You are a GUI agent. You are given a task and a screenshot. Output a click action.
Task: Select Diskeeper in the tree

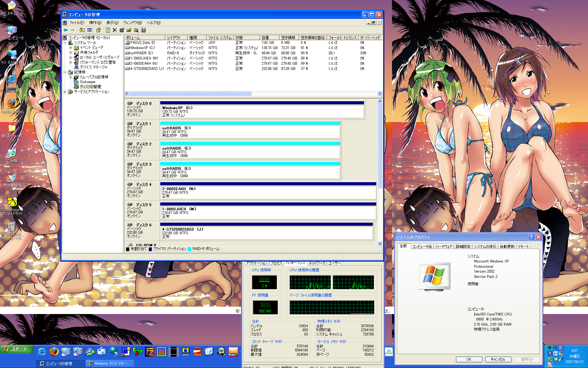click(x=88, y=82)
